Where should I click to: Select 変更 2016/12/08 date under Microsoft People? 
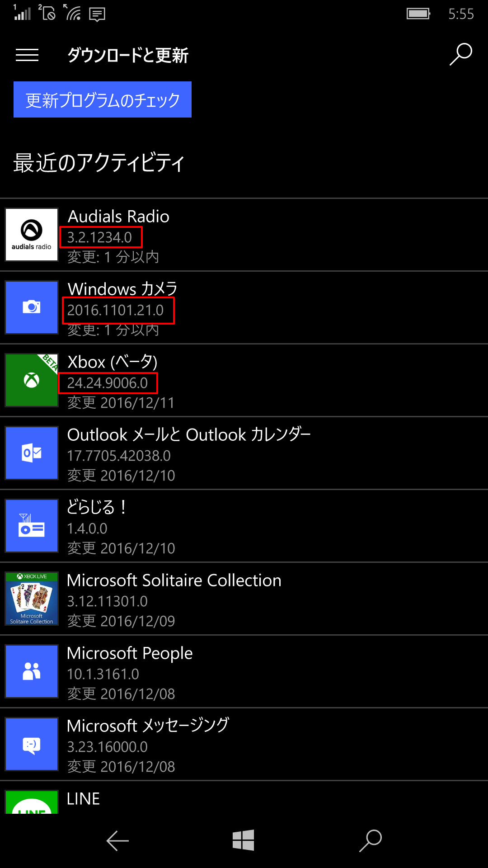click(121, 694)
